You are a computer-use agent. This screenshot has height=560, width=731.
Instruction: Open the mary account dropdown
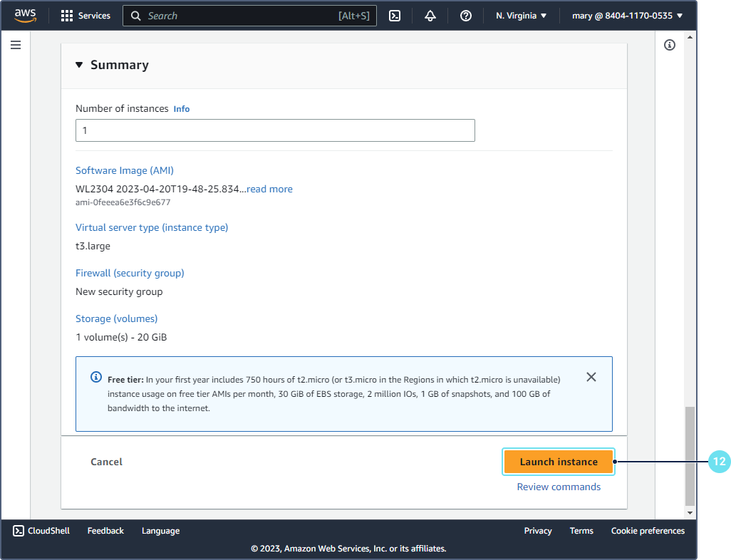coord(627,16)
